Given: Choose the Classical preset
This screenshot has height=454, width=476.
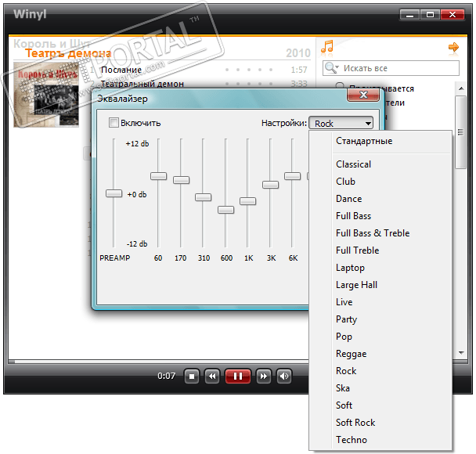Looking at the screenshot, I should [x=380, y=164].
